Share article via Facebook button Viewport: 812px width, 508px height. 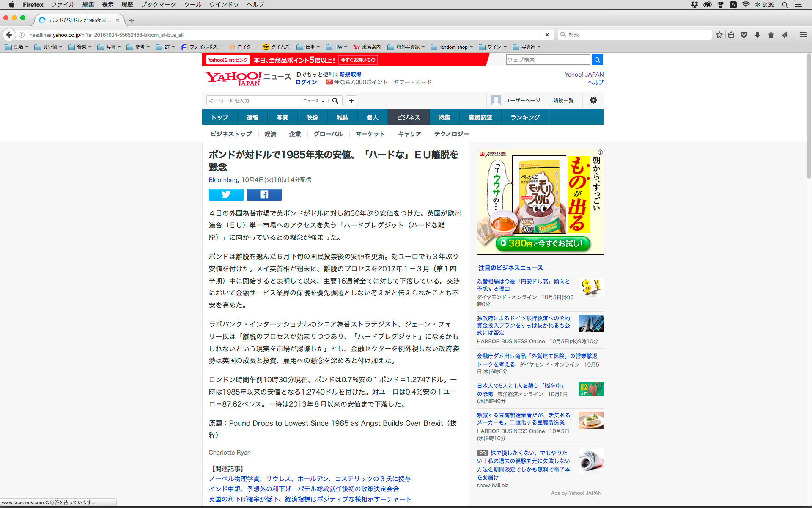264,194
